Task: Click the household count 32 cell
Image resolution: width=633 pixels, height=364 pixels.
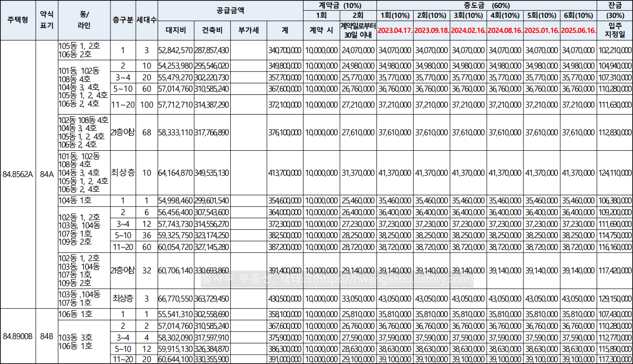Action: (x=147, y=271)
